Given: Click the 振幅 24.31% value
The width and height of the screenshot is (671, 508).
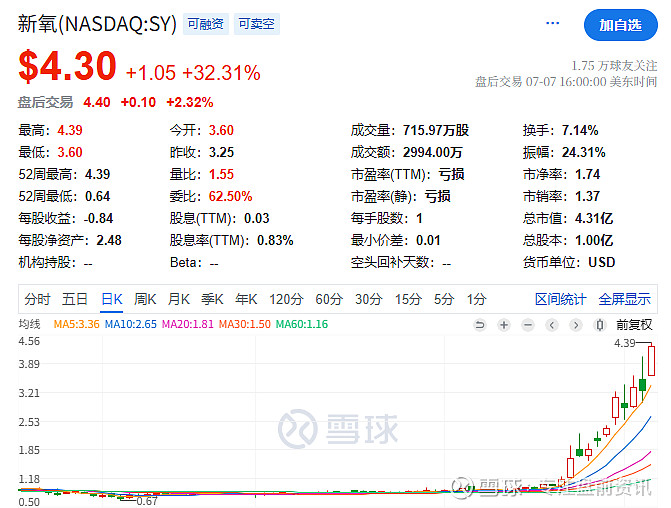Looking at the screenshot, I should (x=583, y=152).
